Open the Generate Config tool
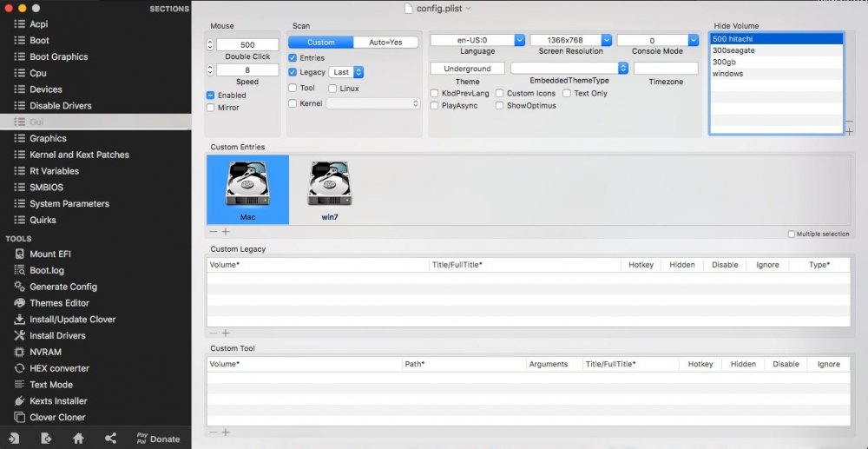 tap(63, 287)
